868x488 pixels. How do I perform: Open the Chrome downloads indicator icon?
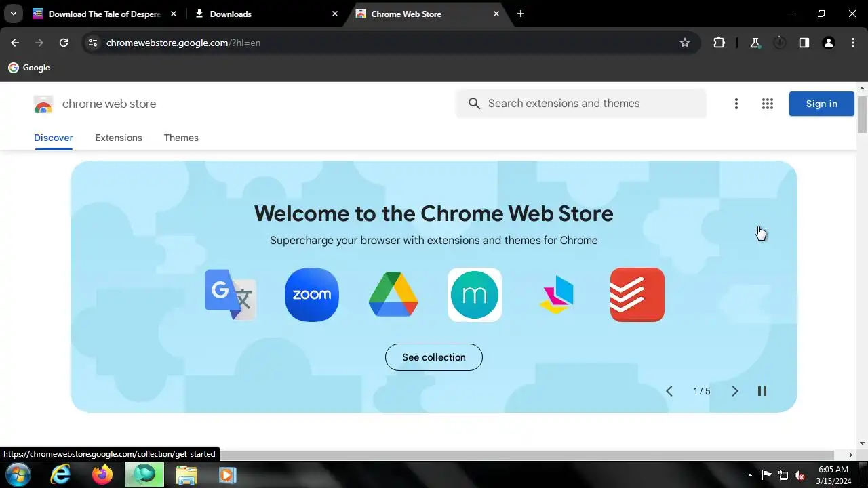click(x=780, y=43)
